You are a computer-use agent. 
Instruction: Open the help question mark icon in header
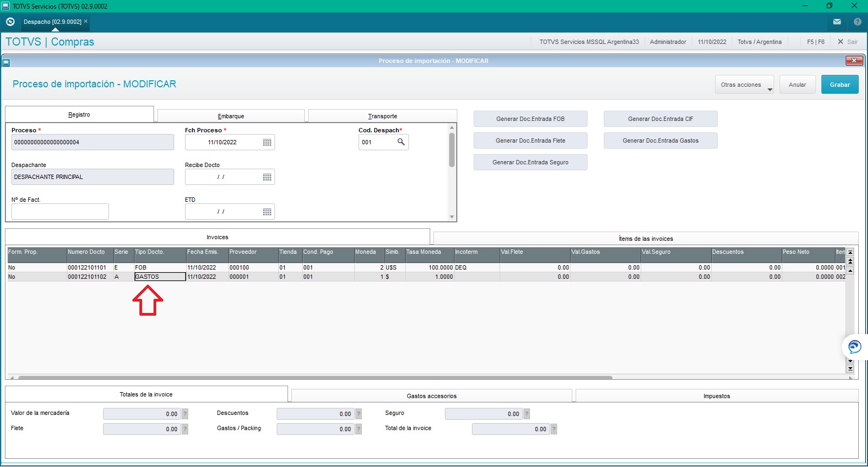coord(858,22)
